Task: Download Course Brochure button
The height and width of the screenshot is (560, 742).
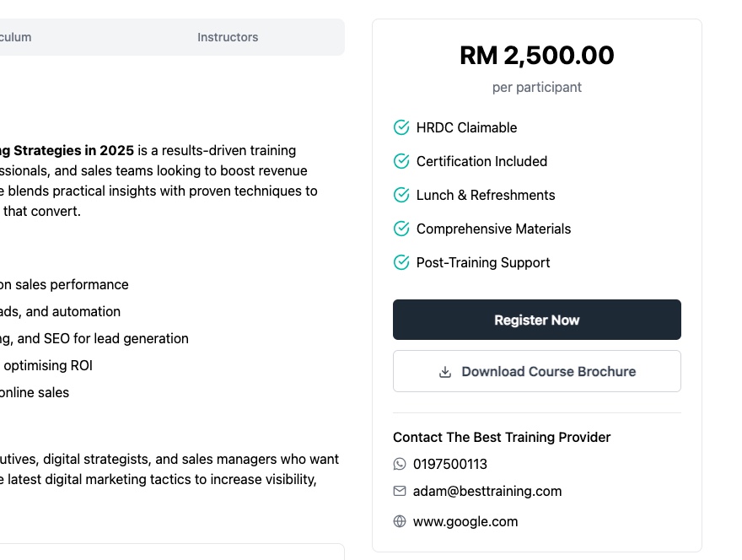Action: (x=536, y=371)
